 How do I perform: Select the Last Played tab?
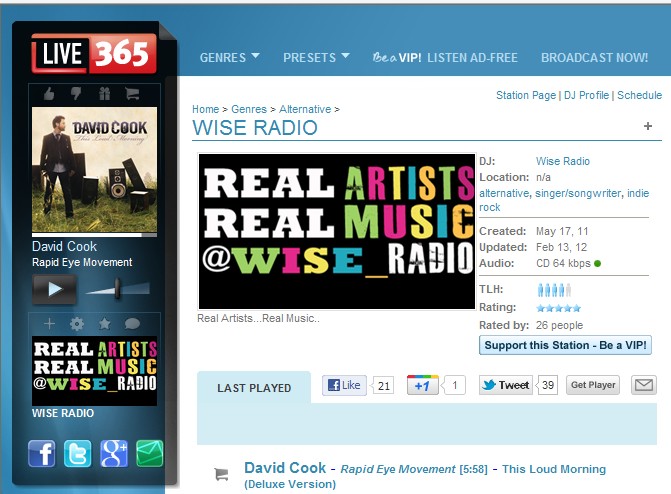coord(254,388)
